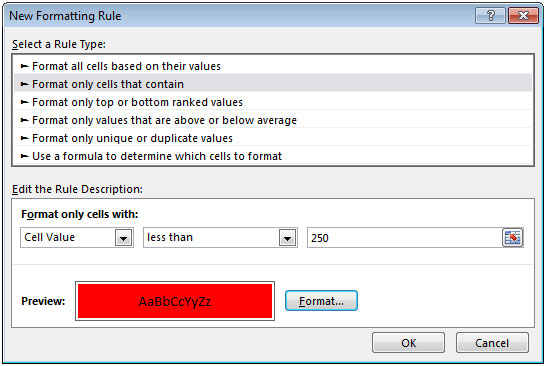
Task: Pick 'Format only unique or duplicate values'
Action: point(273,138)
